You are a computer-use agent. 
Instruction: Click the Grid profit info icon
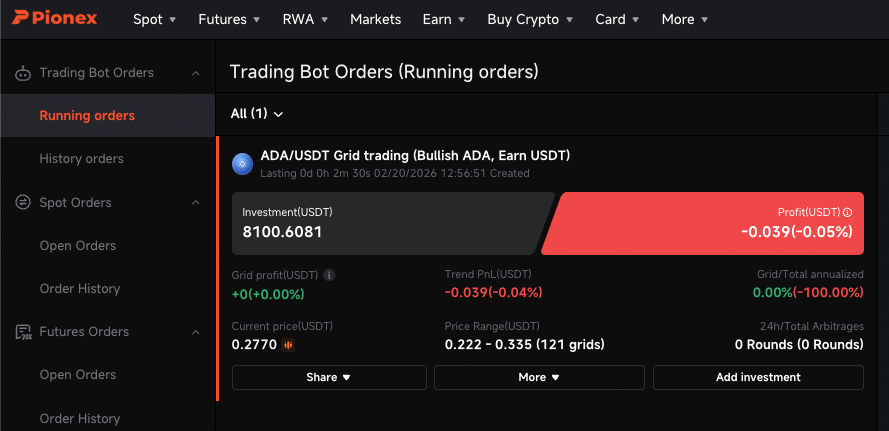pyautogui.click(x=329, y=274)
